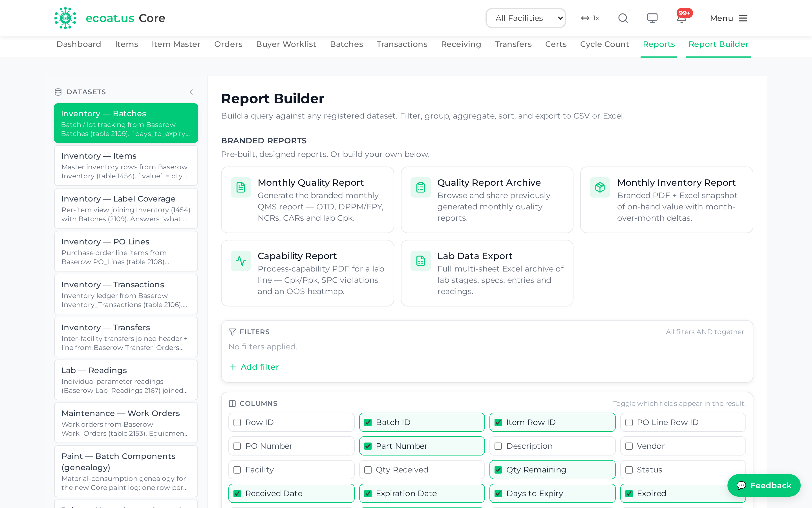This screenshot has height=508, width=812.
Task: Click the Monthly Inventory Report box icon
Action: [x=600, y=187]
